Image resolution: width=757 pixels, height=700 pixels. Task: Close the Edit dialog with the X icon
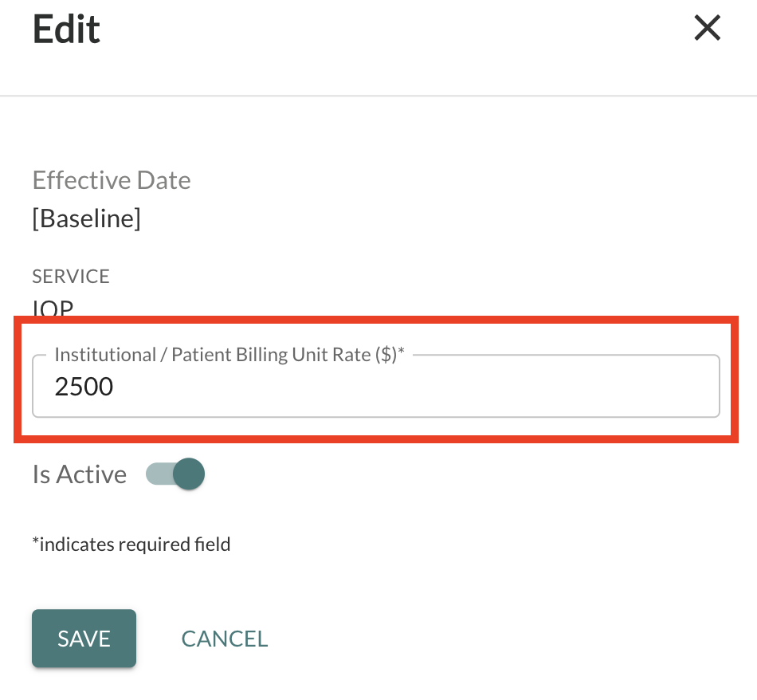click(707, 29)
